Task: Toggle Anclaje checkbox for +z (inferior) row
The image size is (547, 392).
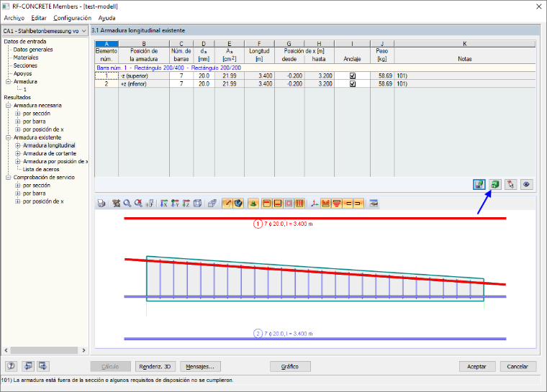Action: click(353, 83)
